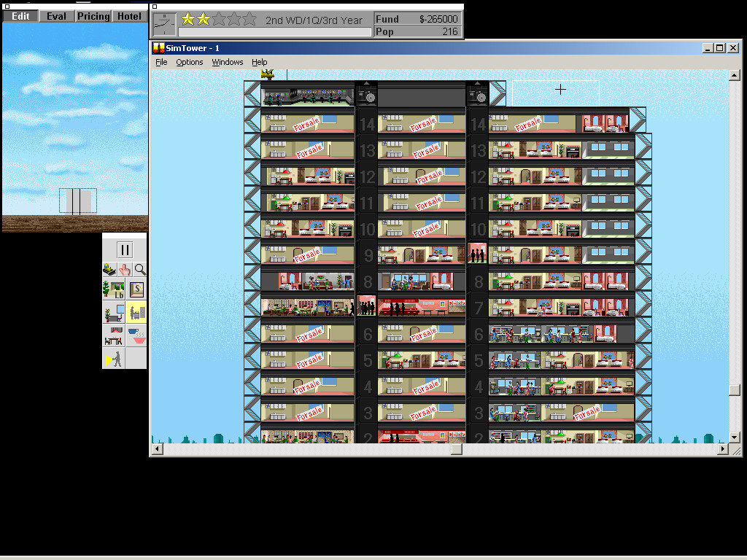
Task: Select the highlighted hotel housekeeping tool
Action: pyautogui.click(x=136, y=313)
